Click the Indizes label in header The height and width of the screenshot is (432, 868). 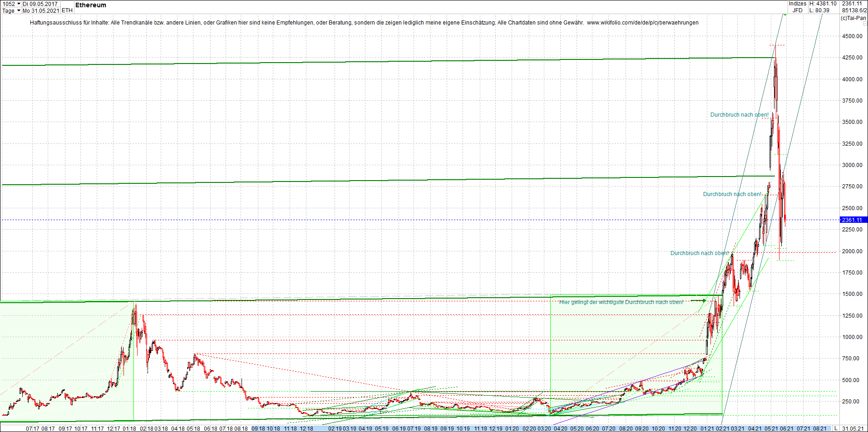(798, 4)
